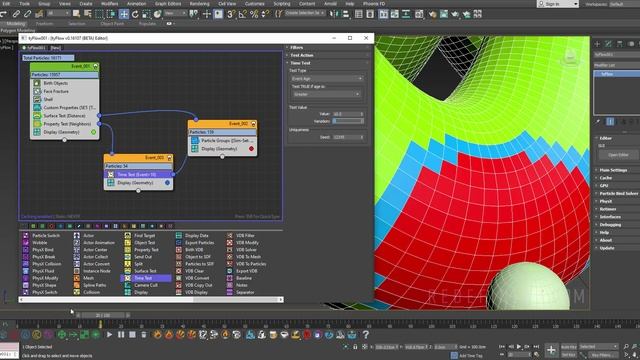The image size is (640, 360).
Task: Select the Time Test operator row in Event_003
Action: tap(138, 174)
